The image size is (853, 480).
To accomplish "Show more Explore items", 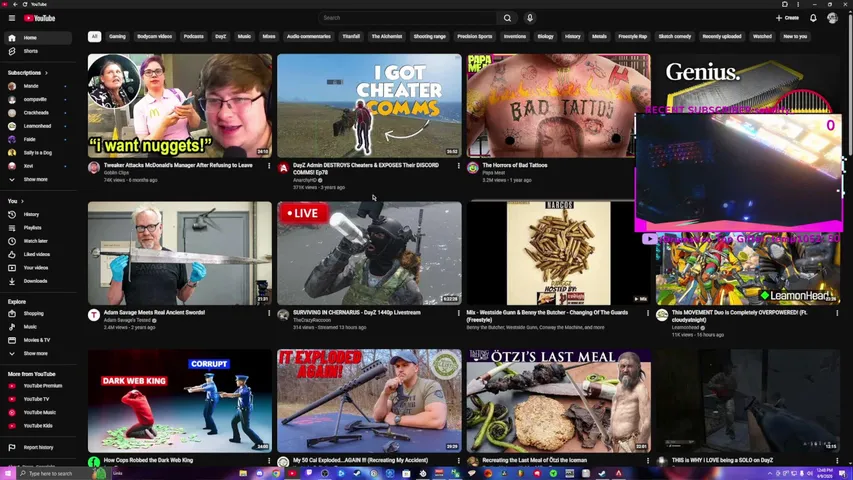I will pyautogui.click(x=38, y=354).
